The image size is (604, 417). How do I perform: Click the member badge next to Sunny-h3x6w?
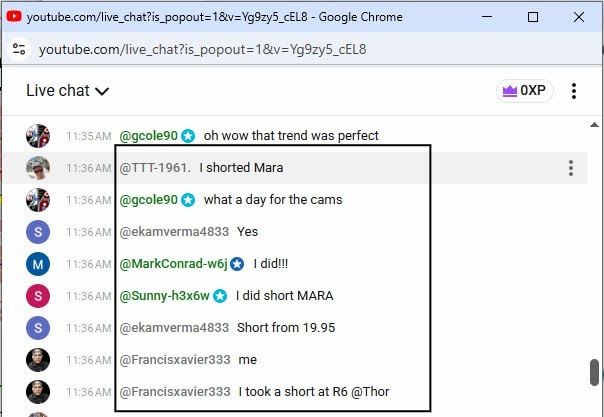click(x=220, y=296)
